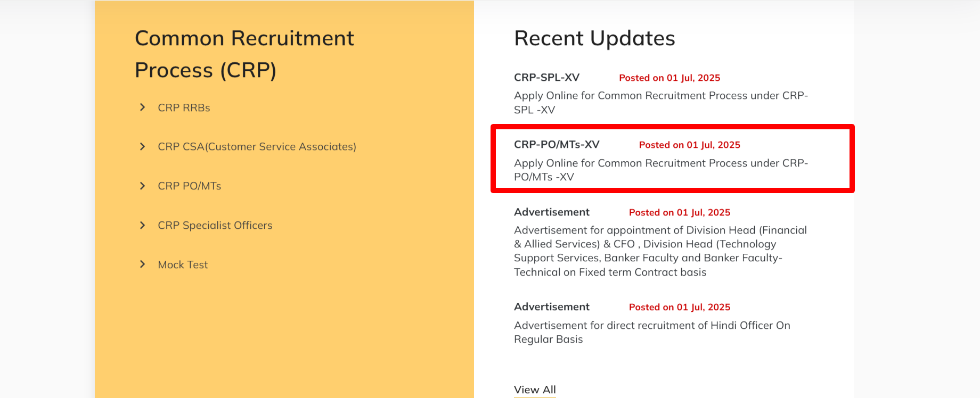980x398 pixels.
Task: Open the Mock Test link
Action: click(183, 265)
